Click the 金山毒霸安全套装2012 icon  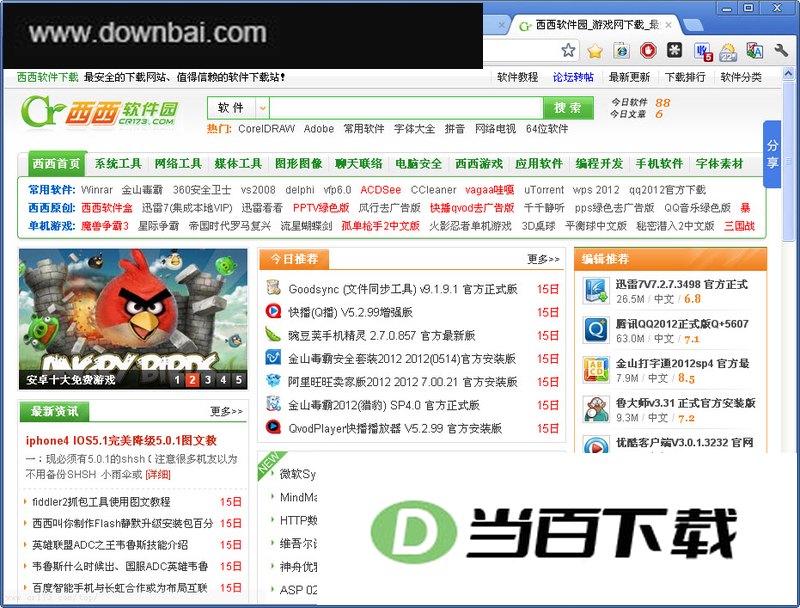pyautogui.click(x=273, y=357)
